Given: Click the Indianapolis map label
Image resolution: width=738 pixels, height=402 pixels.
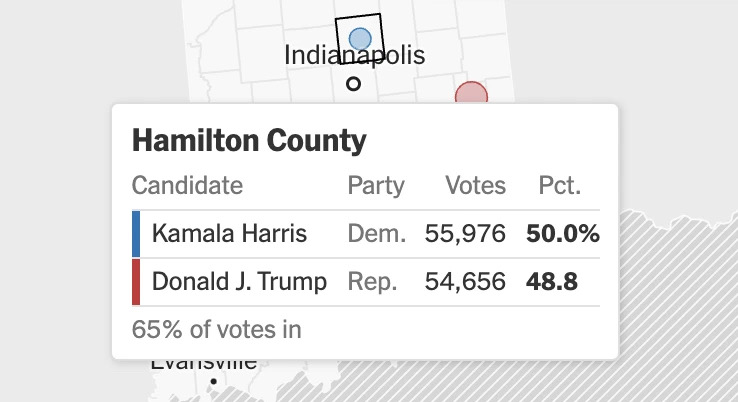Looking at the screenshot, I should click(354, 55).
